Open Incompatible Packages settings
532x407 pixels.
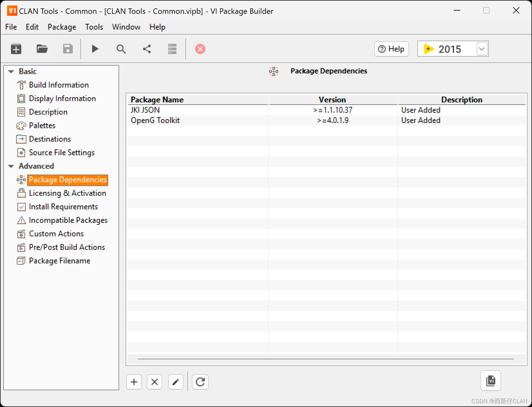click(68, 220)
